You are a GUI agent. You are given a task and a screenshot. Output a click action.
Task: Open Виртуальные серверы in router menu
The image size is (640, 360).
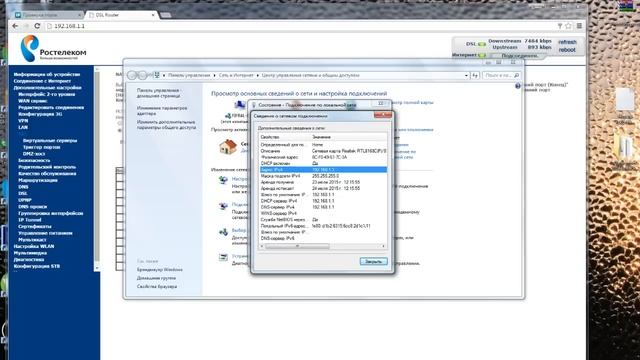click(x=50, y=140)
